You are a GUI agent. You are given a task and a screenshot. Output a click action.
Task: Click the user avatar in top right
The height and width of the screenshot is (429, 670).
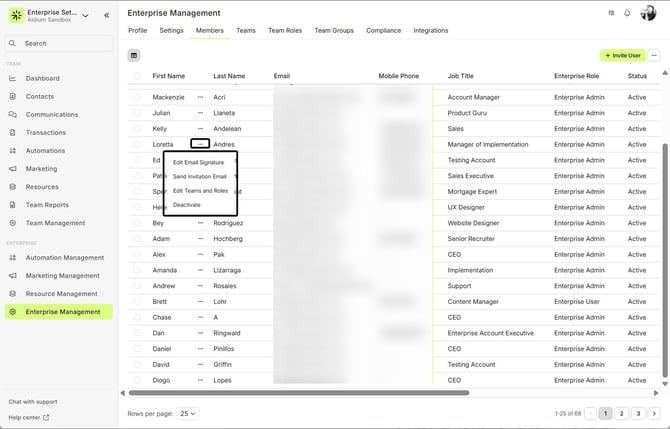(648, 13)
